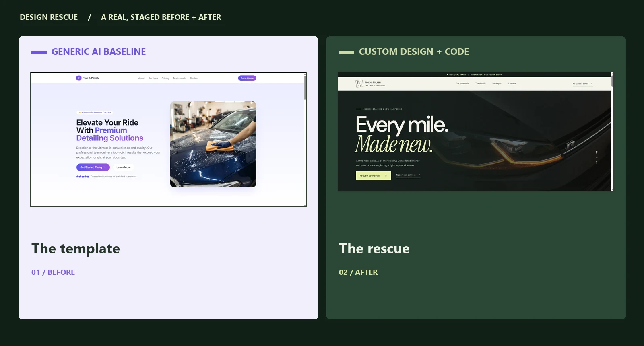Click the 01 / 03 slide indicator
The image size is (644, 346).
click(597, 157)
